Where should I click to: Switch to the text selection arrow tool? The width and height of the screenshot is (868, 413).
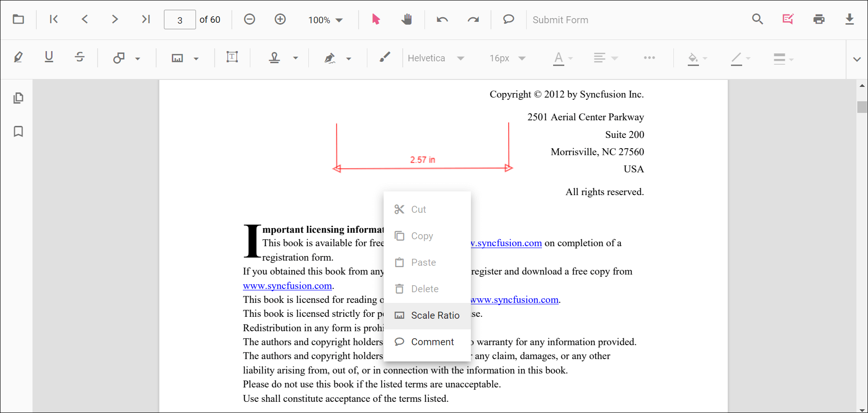376,20
